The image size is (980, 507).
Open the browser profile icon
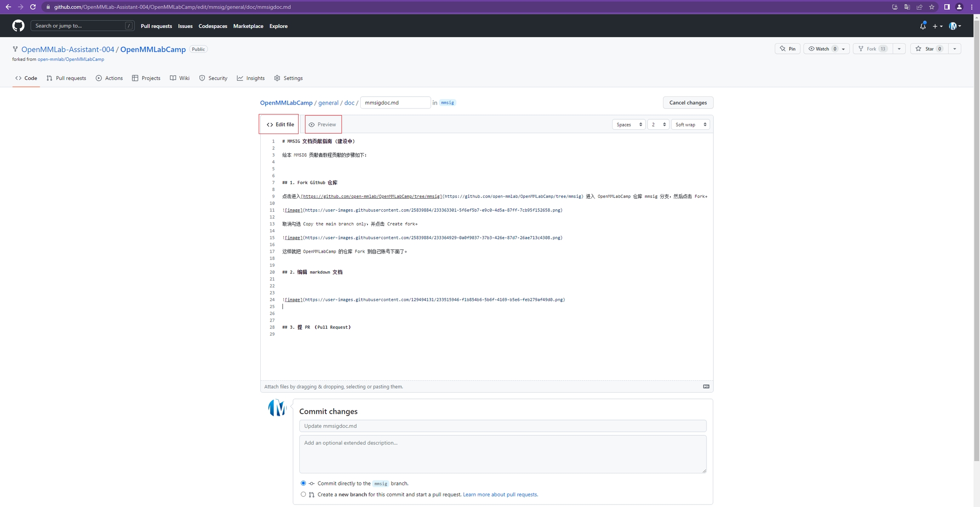tap(959, 7)
